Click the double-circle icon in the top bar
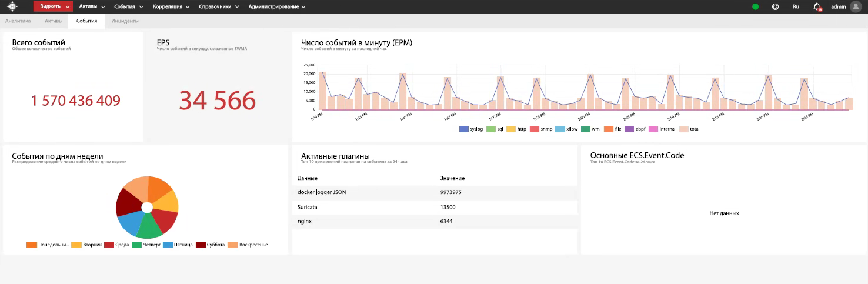 775,7
